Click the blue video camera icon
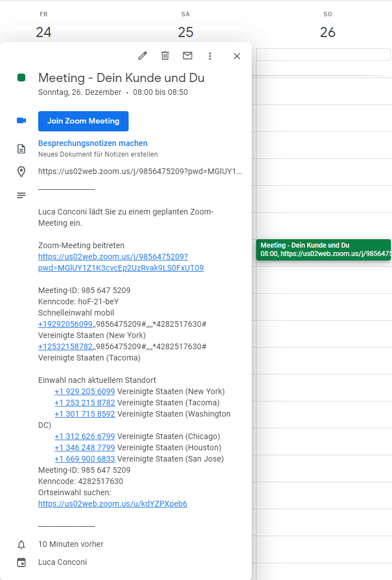 [x=21, y=121]
